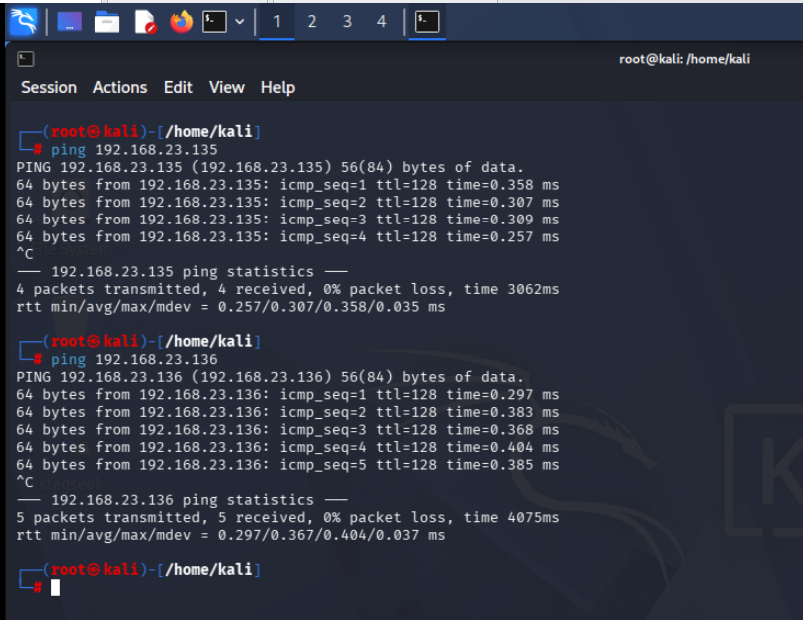The height and width of the screenshot is (620, 803).
Task: Select the running terminal taskbar button
Action: point(427,22)
